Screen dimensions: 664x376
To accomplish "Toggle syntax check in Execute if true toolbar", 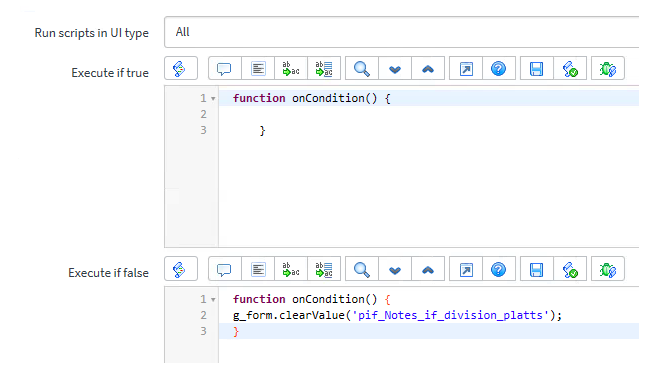I will [570, 68].
